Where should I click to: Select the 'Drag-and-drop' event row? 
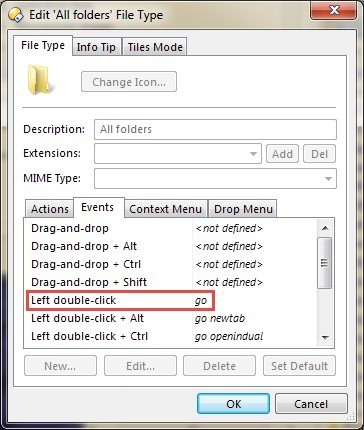[x=171, y=228]
